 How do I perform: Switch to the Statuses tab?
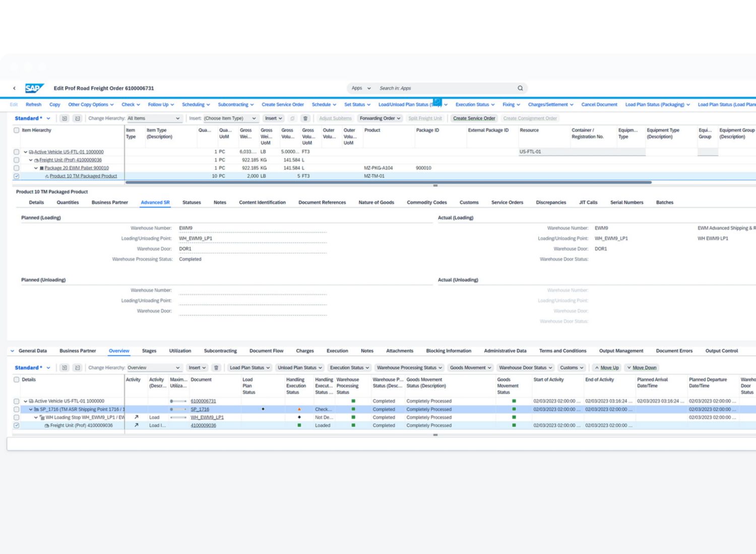click(192, 202)
